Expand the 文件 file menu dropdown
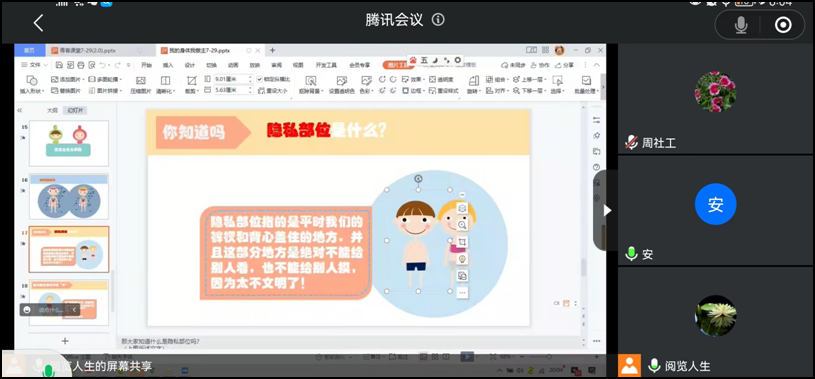This screenshot has width=815, height=379. pyautogui.click(x=34, y=65)
